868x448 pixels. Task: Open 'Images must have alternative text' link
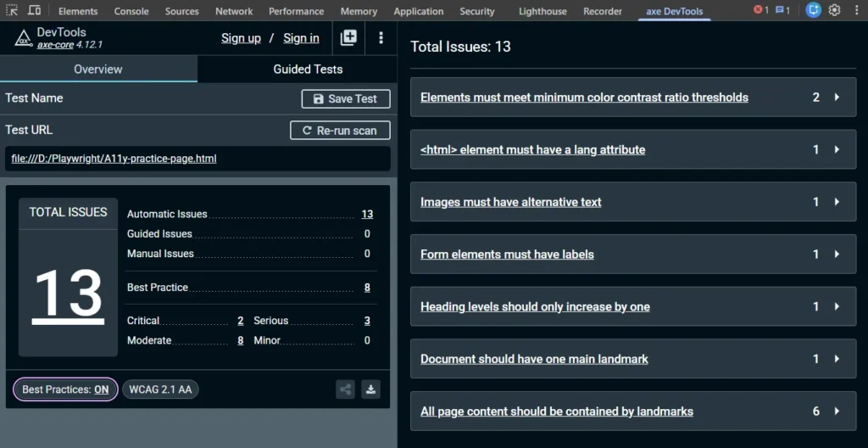tap(510, 202)
